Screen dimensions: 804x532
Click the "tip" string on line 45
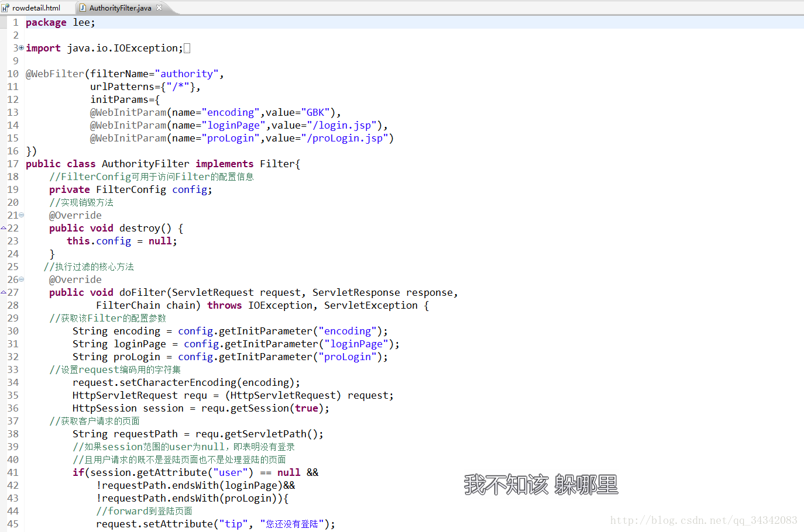tap(233, 524)
